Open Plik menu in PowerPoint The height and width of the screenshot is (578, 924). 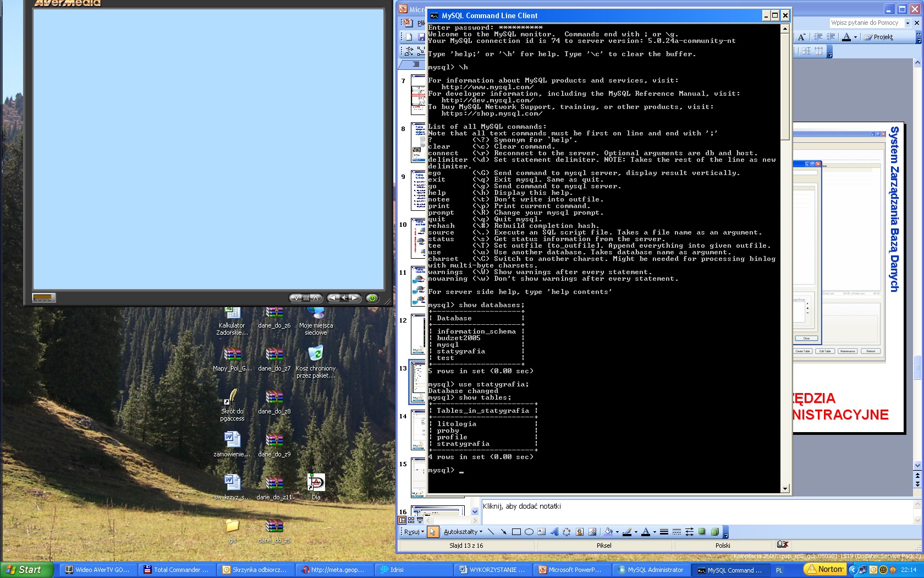pyautogui.click(x=421, y=23)
